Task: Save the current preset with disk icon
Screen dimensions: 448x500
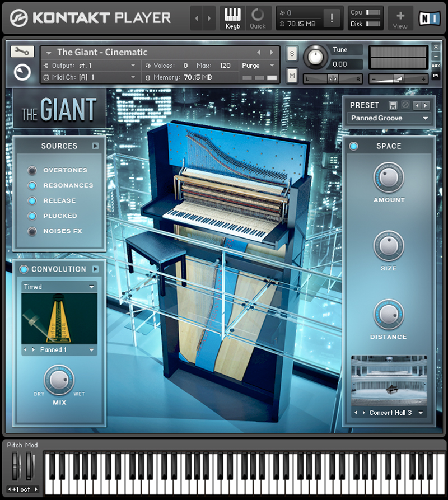Action: click(393, 105)
